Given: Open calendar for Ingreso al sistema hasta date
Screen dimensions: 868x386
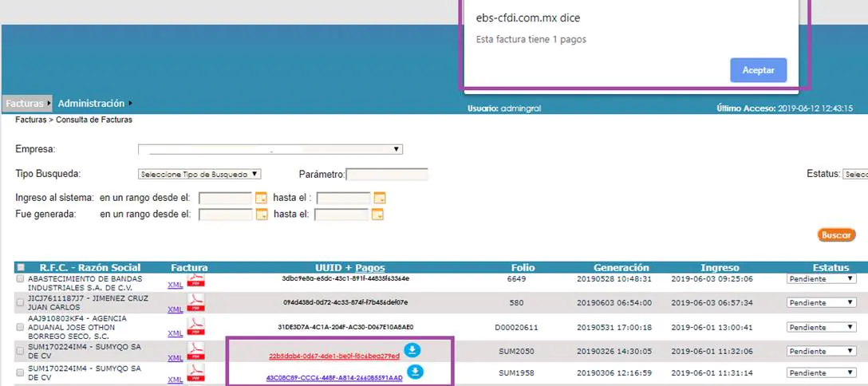Looking at the screenshot, I should (380, 198).
